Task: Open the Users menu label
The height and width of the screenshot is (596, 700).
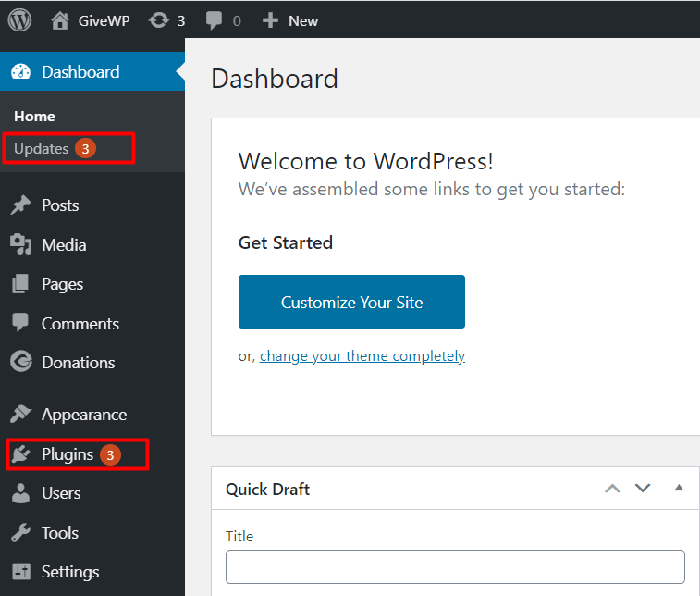Action: 61,493
